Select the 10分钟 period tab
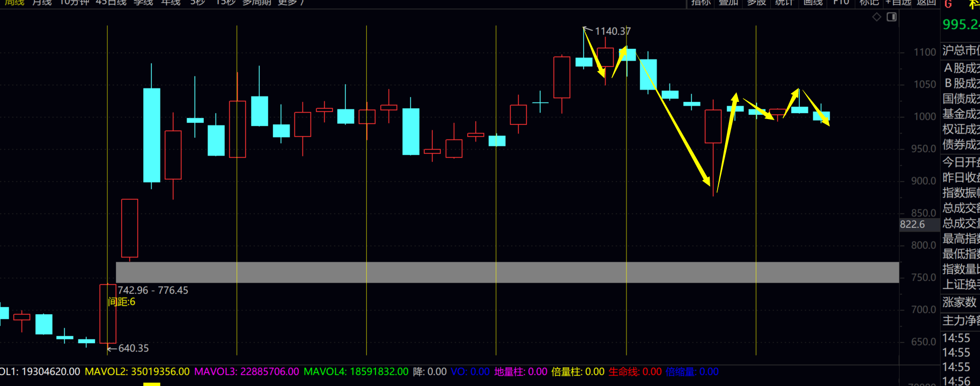This screenshot has height=386, width=980. click(x=74, y=3)
